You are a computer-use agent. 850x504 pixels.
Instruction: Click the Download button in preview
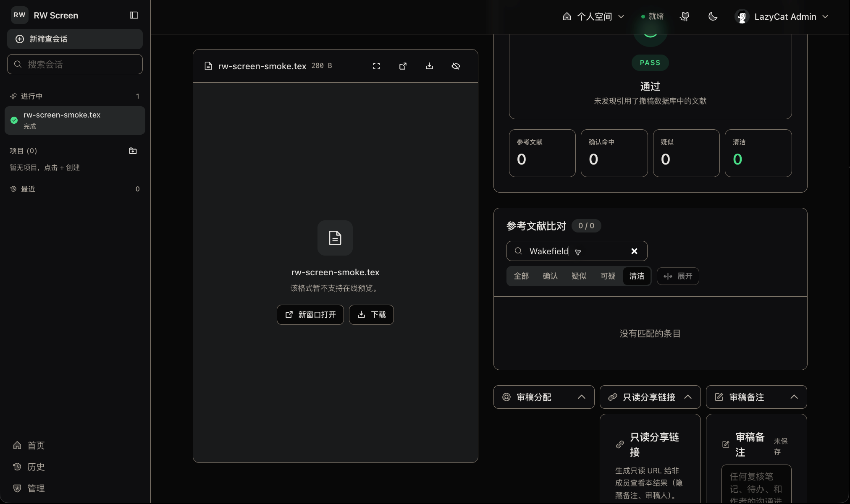tap(371, 315)
